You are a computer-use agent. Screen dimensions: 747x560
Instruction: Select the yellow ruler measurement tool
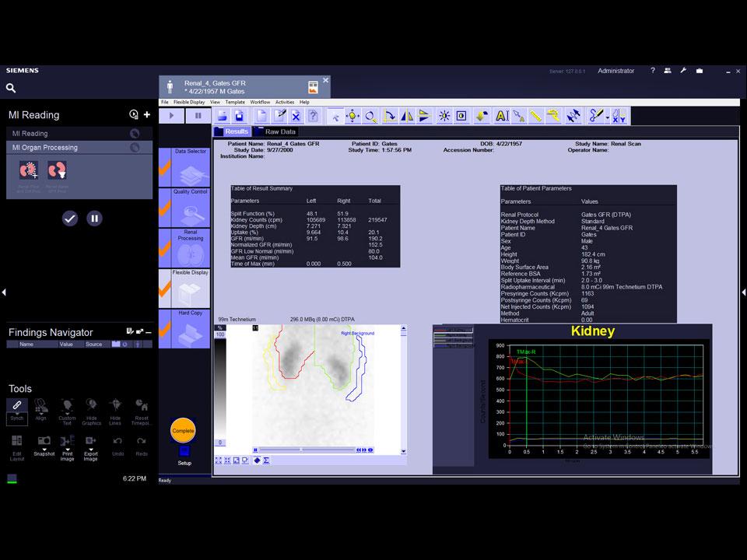536,116
